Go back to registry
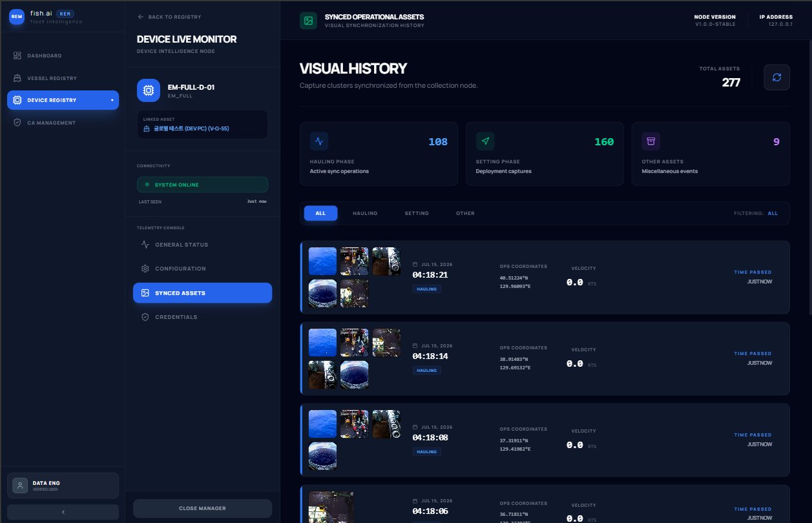Image resolution: width=812 pixels, height=523 pixels. 169,17
